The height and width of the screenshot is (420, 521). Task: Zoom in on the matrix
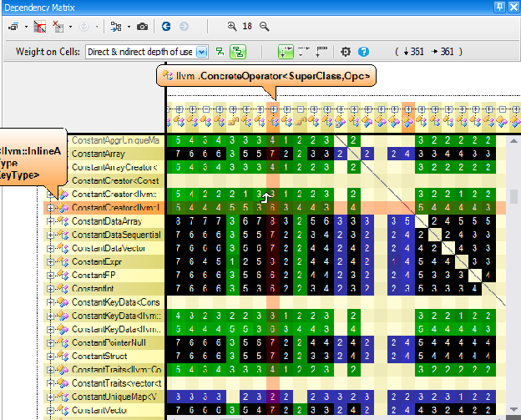pos(232,26)
